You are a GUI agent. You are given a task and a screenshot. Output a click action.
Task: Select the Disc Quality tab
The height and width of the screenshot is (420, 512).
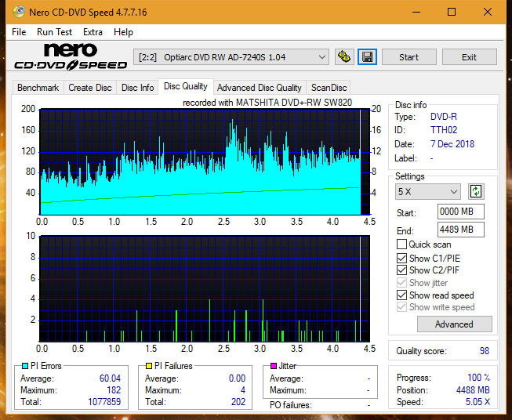click(x=186, y=86)
